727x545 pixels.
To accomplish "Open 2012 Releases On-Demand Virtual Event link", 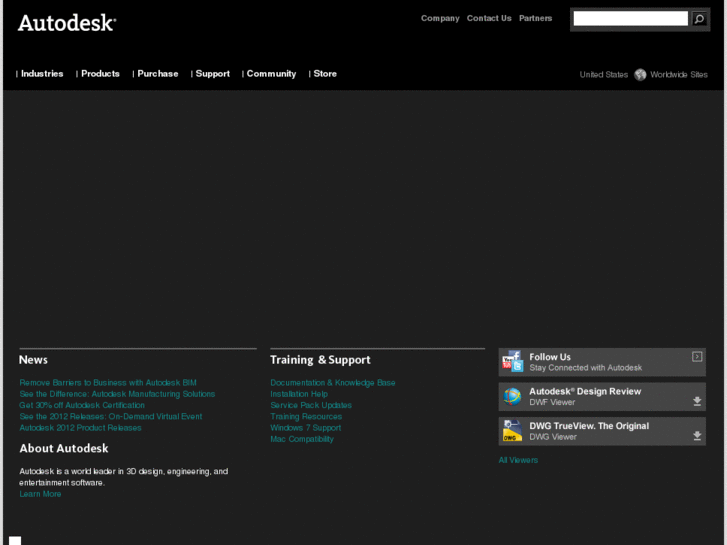I will pyautogui.click(x=111, y=417).
